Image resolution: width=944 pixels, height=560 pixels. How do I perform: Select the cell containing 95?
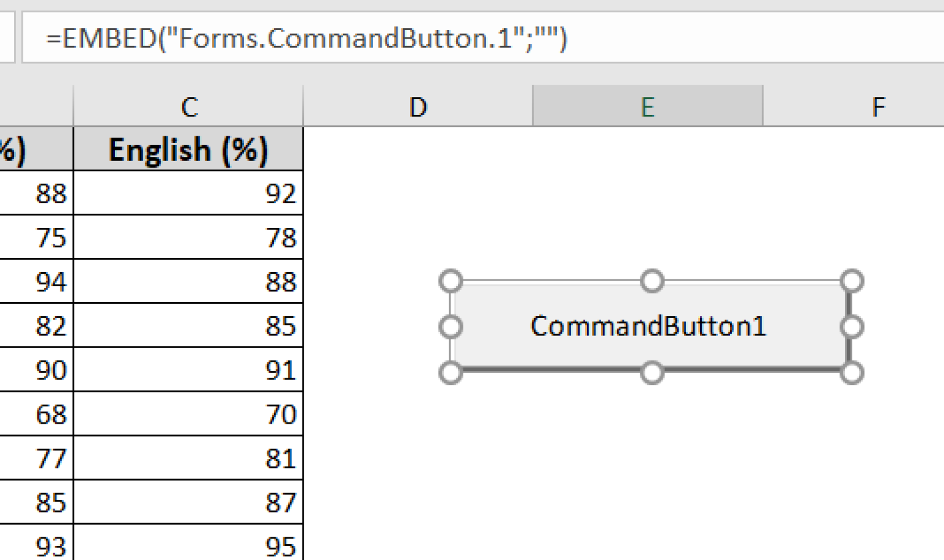[x=188, y=544]
